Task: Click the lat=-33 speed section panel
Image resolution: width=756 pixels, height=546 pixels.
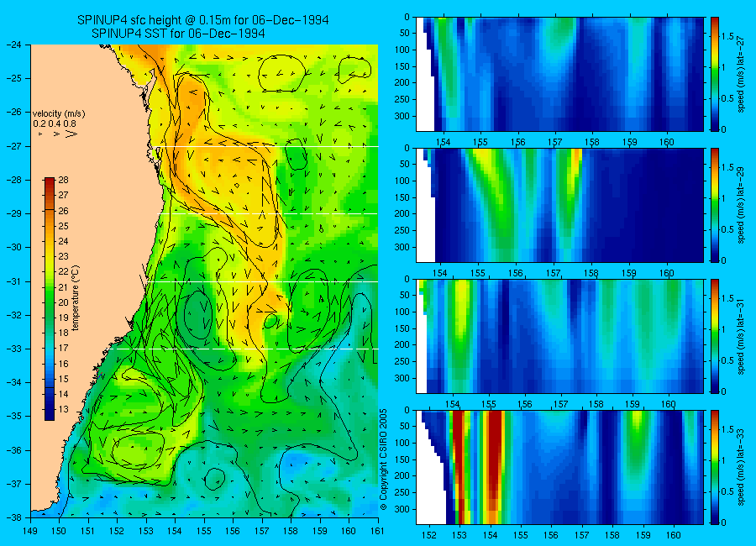Action: [560, 467]
